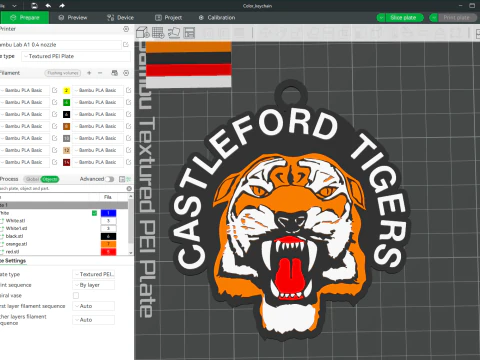Open first layer filament sequence Auto dropdown
This screenshot has height=360, width=480.
point(94,306)
